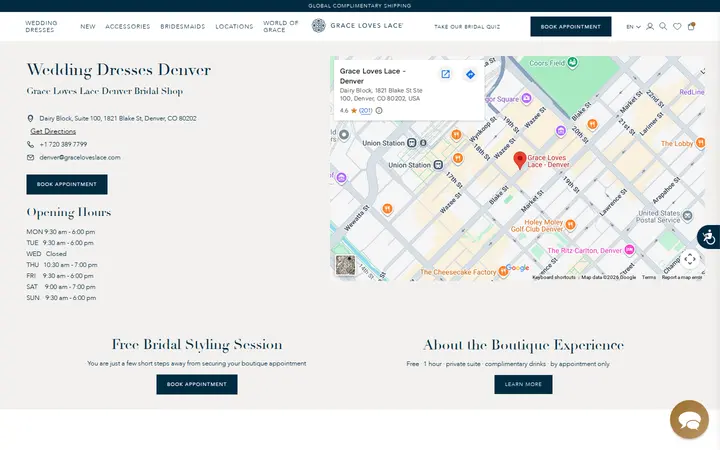Click the denver@graceloveslace.com email
The height and width of the screenshot is (450, 720).
click(80, 158)
